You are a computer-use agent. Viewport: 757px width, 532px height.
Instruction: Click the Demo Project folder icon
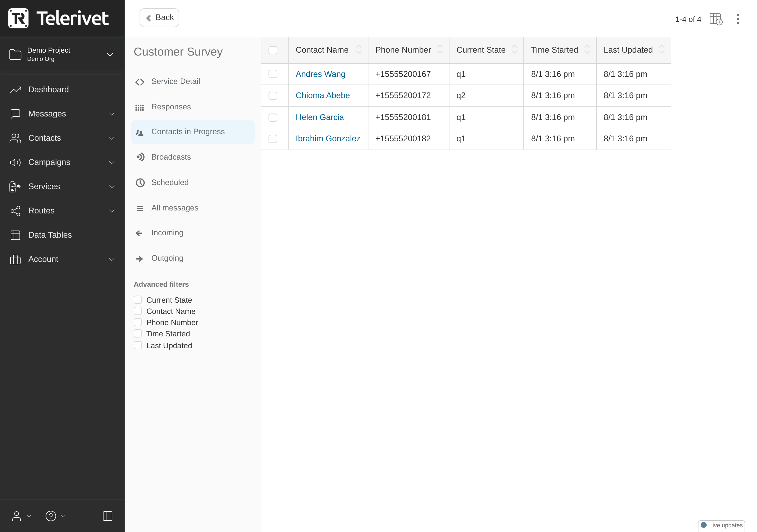click(15, 54)
